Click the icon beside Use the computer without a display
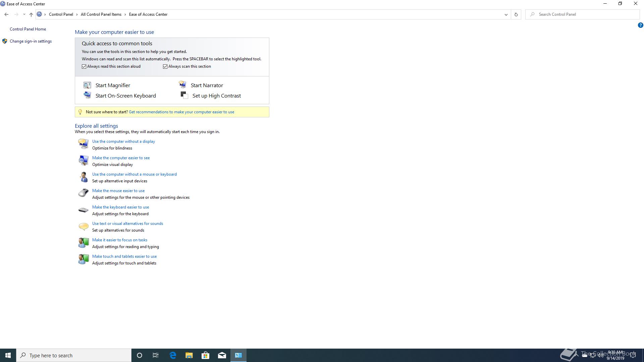 [83, 144]
